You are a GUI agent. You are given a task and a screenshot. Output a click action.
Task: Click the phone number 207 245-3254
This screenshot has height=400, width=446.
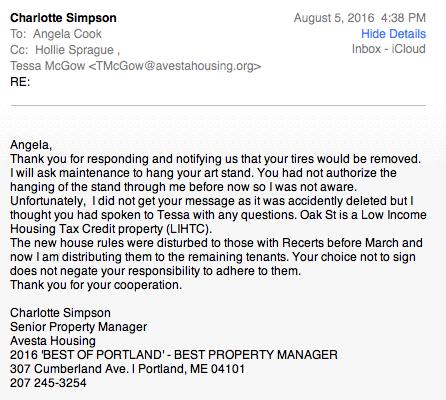coord(48,383)
